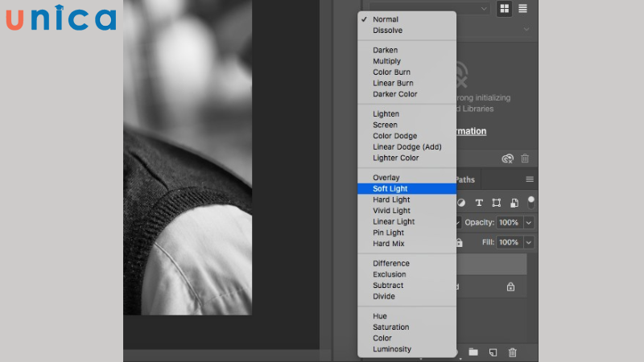
Task: Click the Creative Cloud sync status icon
Action: point(507,159)
